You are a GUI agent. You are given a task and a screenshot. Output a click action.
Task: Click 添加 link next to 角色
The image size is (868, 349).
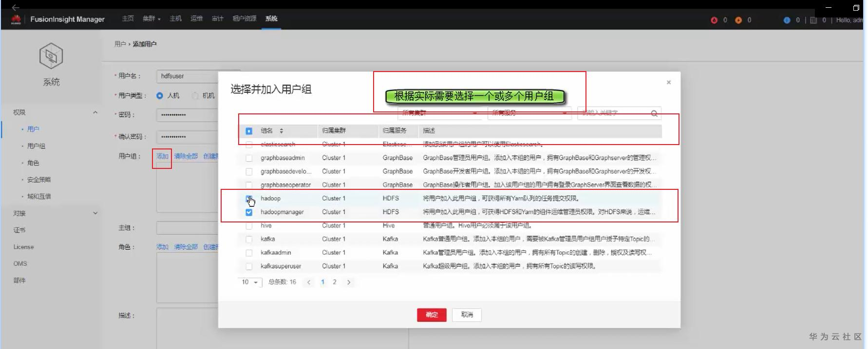162,247
